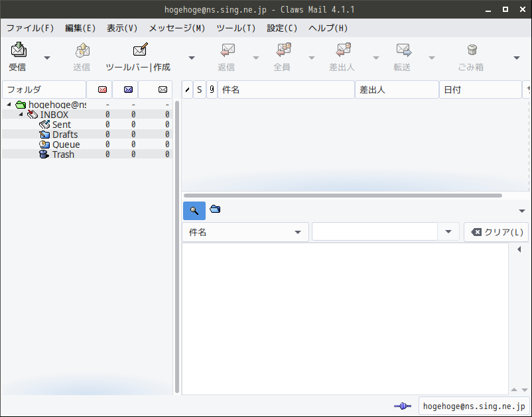Screen dimensions: 532x417
Task: Click the 日付 date column header
Action: (x=480, y=89)
